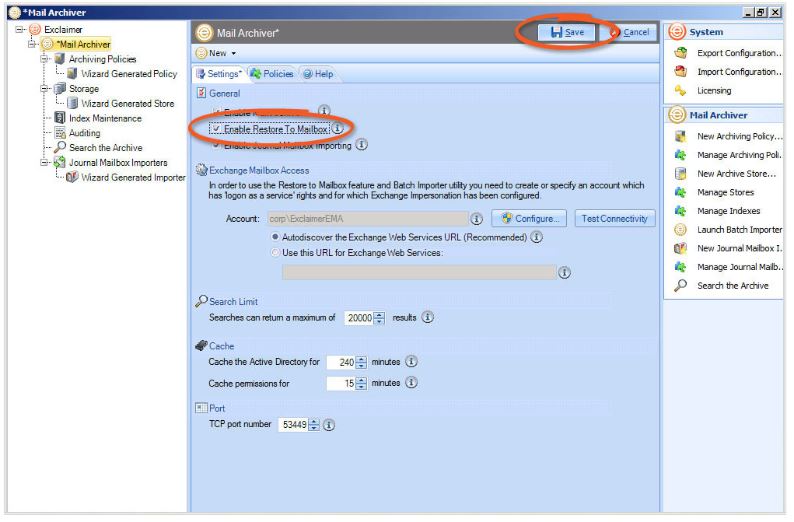The height and width of the screenshot is (522, 794).
Task: Select Autodiscover Exchange Web Services URL option
Action: (275, 237)
